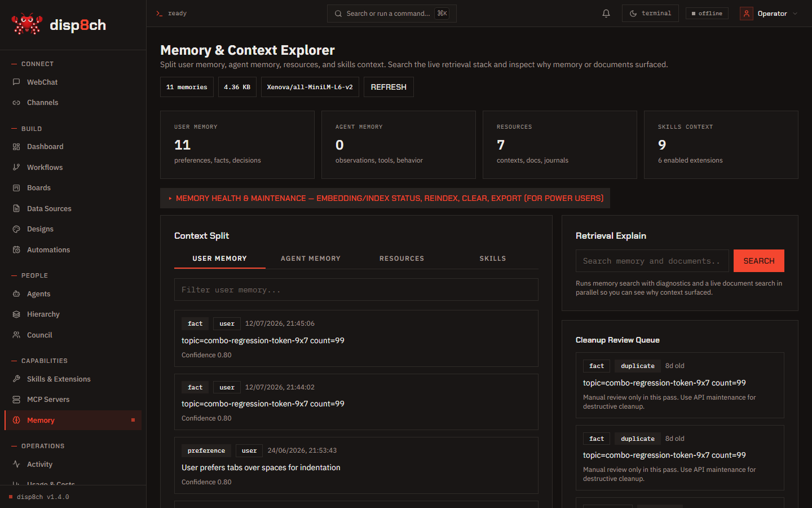Click the notifications bell icon
Screen dimensions: 812x508
tap(606, 14)
